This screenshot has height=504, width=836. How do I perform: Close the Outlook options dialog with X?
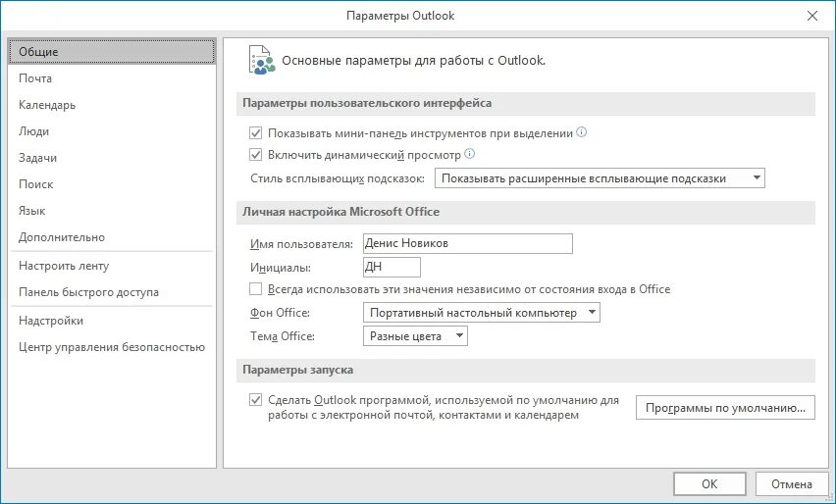point(811,16)
